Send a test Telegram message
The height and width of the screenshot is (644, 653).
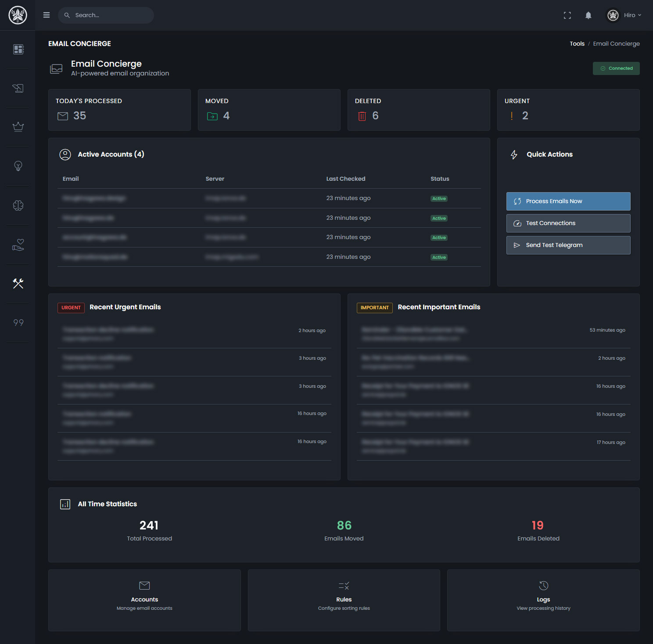pyautogui.click(x=568, y=245)
